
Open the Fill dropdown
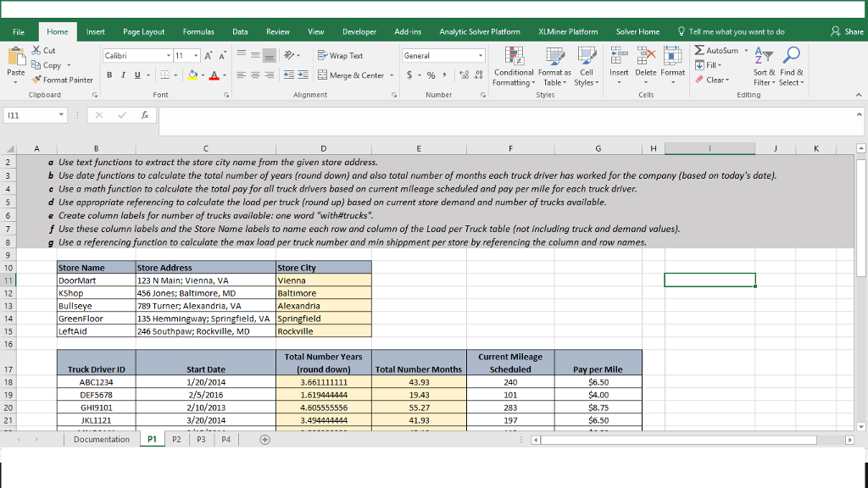tap(709, 65)
